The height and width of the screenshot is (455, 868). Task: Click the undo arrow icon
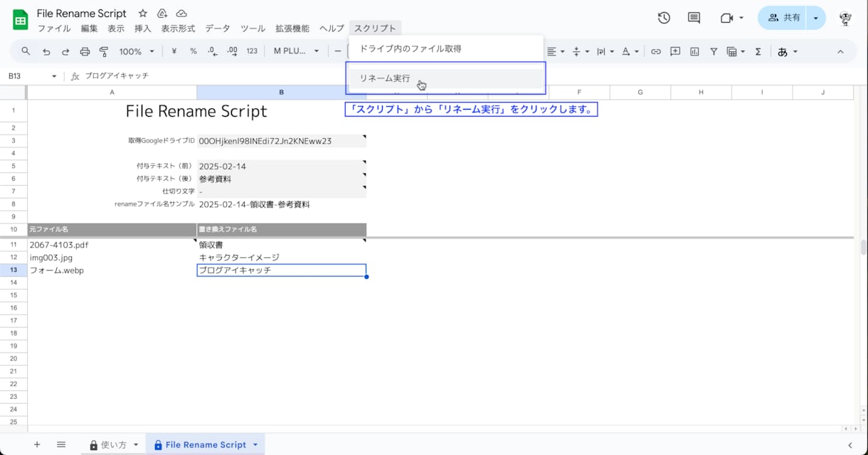[46, 51]
